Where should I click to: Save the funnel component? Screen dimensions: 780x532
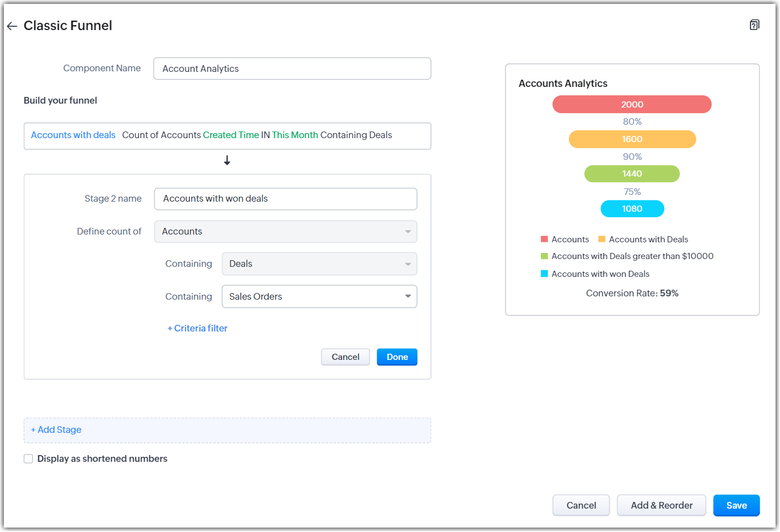coord(736,506)
